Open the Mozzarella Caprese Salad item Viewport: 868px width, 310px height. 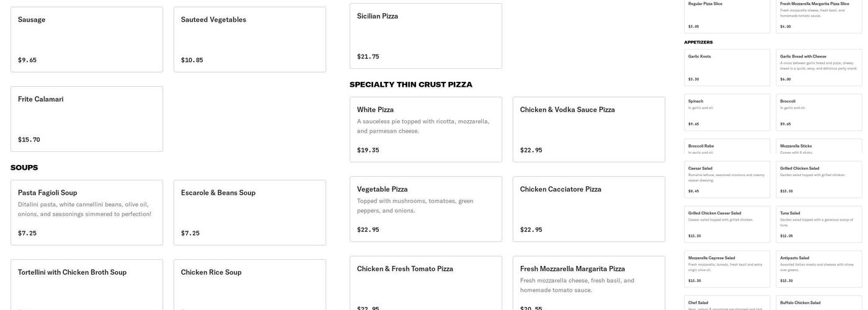727,269
